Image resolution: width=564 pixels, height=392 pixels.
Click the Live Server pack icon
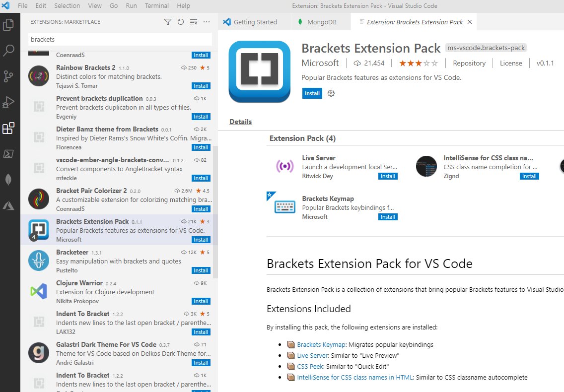284,166
